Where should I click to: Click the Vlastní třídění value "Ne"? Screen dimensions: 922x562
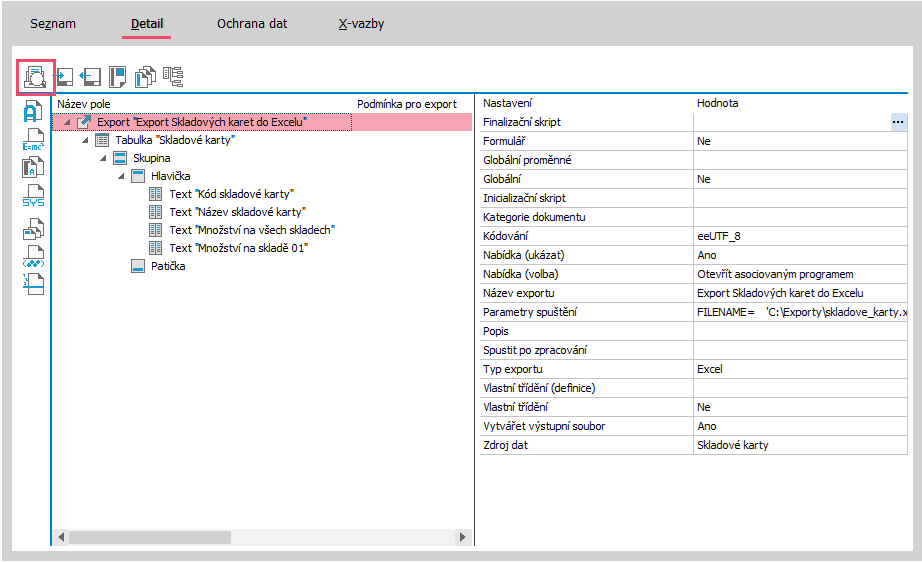800,407
